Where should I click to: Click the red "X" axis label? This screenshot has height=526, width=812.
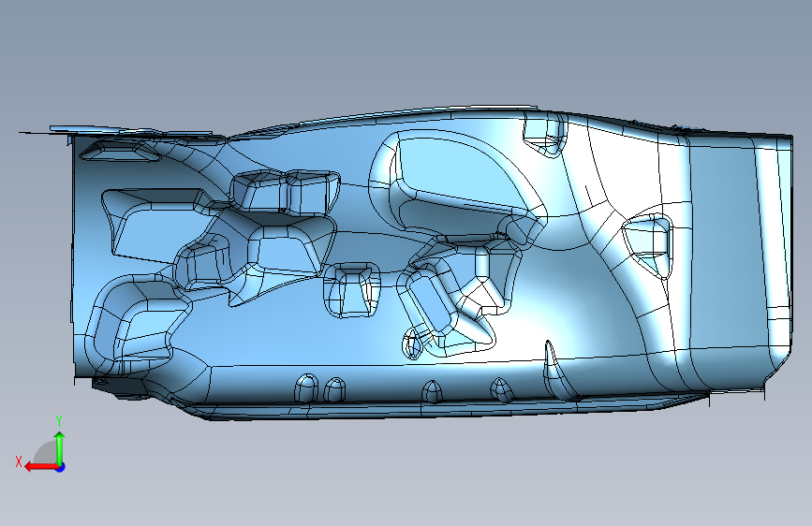pos(19,461)
